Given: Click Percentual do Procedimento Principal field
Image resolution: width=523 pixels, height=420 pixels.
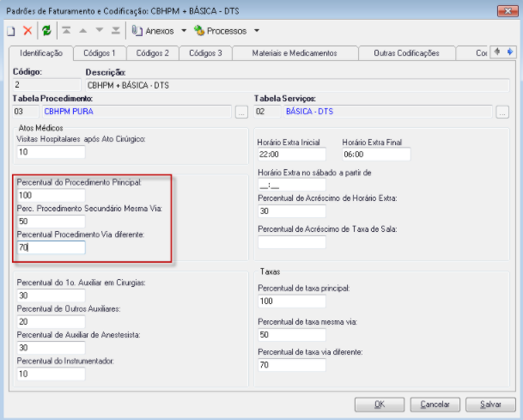Looking at the screenshot, I should point(51,195).
